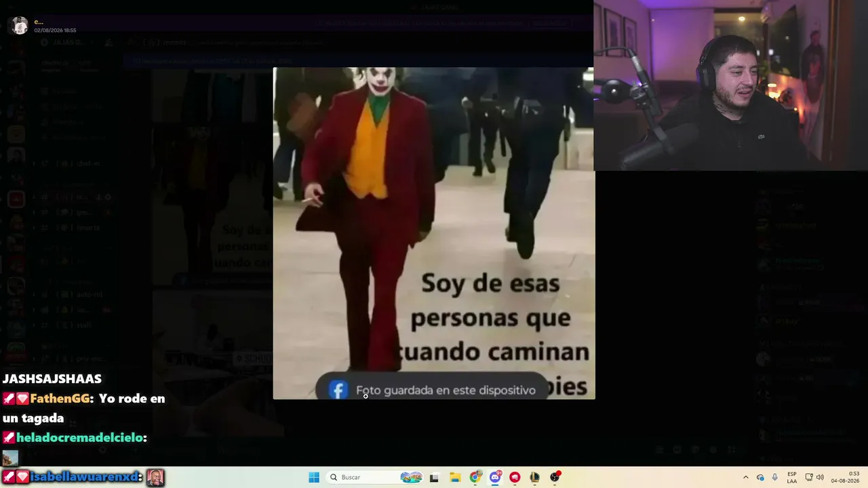Open the ESP LAA language switcher
Screen dimensions: 868x488
point(792,477)
